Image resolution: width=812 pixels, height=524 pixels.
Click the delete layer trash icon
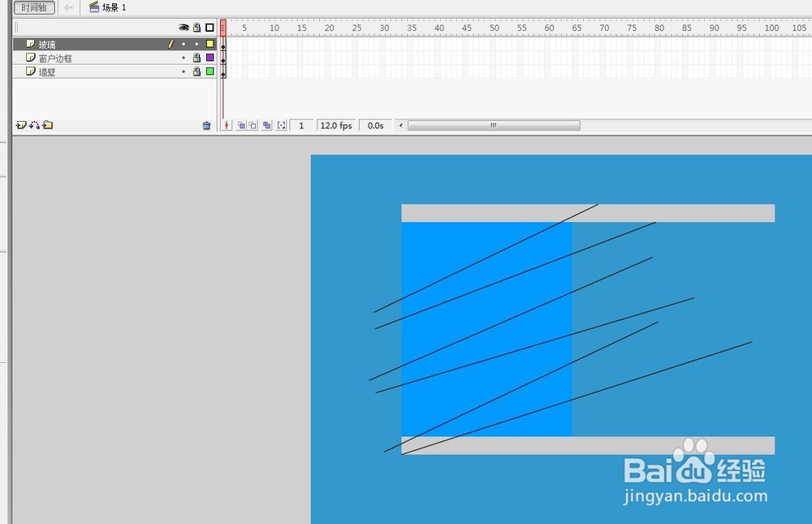tap(206, 125)
